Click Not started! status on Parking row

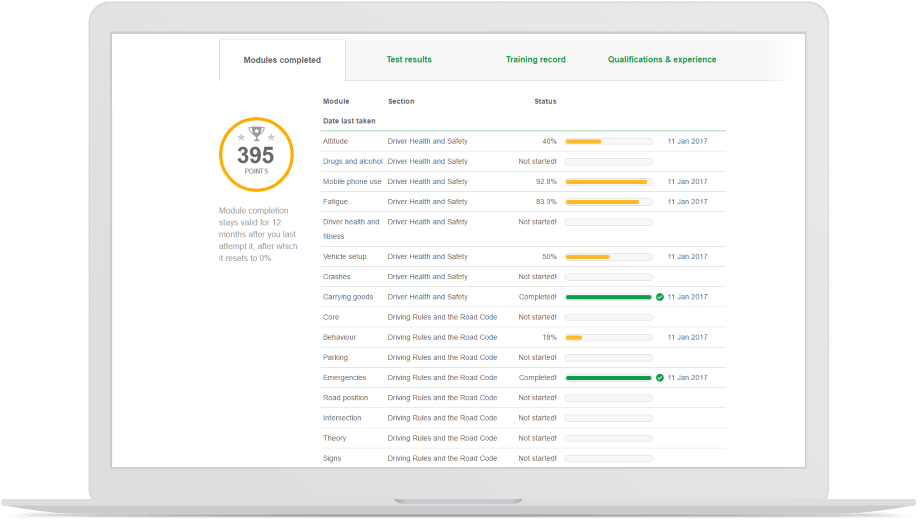[537, 357]
